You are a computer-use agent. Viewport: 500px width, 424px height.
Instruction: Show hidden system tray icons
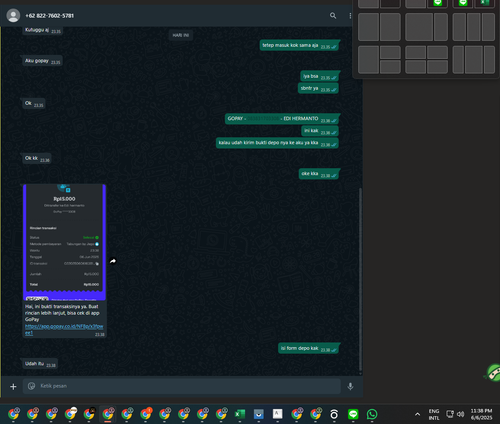[417, 414]
